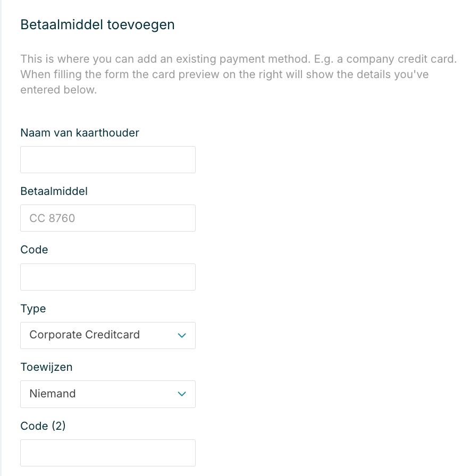Click the Type label
The image size is (470, 476).
coord(33,309)
